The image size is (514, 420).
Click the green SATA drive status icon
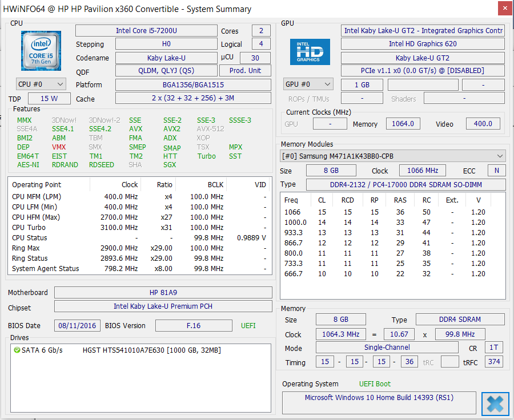pos(17,350)
